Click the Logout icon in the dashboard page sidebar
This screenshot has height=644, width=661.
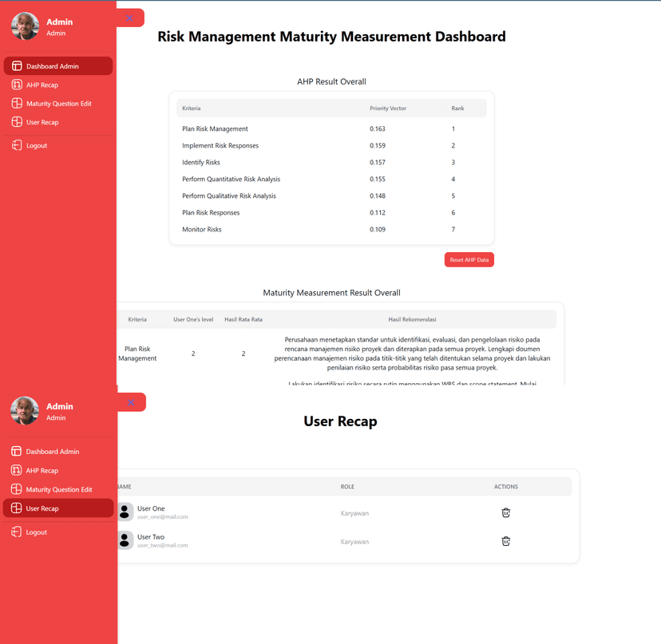pos(16,145)
